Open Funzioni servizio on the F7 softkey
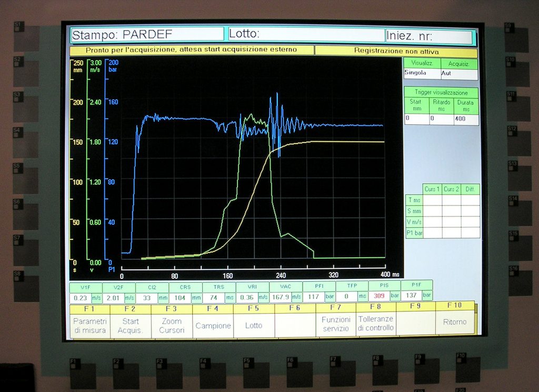539x392 pixels. click(336, 323)
